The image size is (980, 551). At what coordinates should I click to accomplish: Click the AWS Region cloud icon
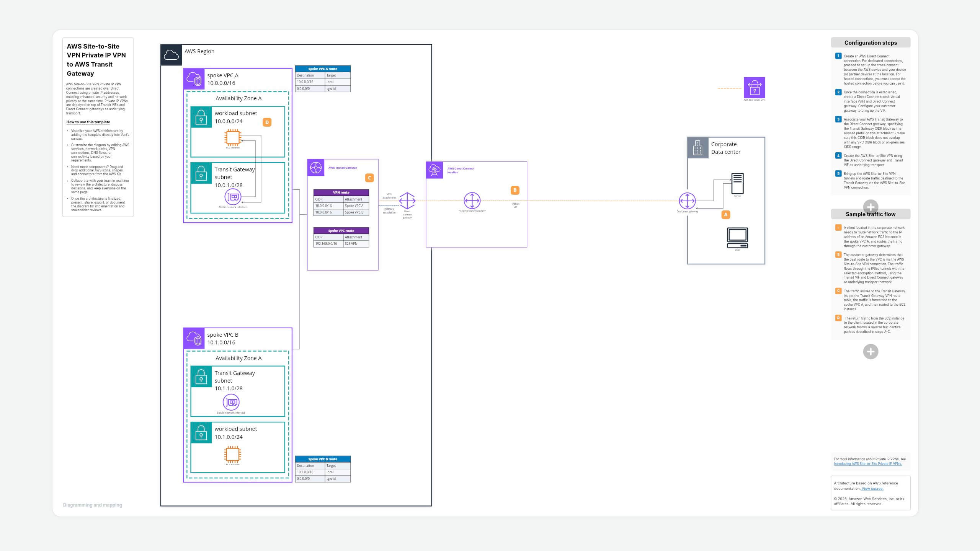click(x=171, y=55)
